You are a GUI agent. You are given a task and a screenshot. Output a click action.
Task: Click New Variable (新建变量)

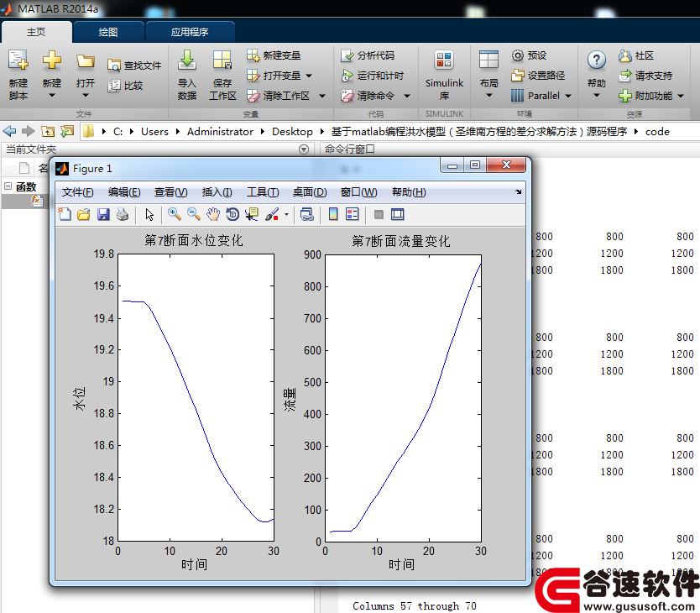click(x=274, y=55)
